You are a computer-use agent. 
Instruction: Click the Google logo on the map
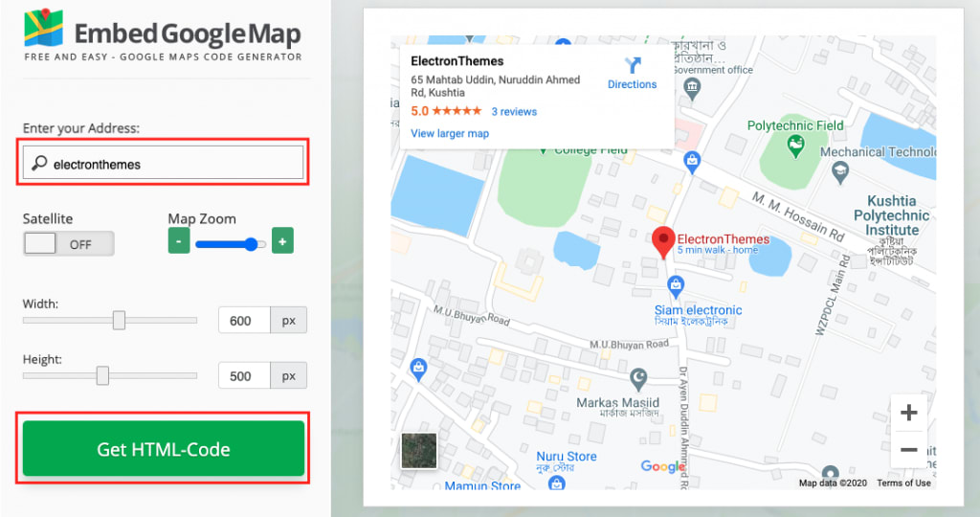click(662, 466)
